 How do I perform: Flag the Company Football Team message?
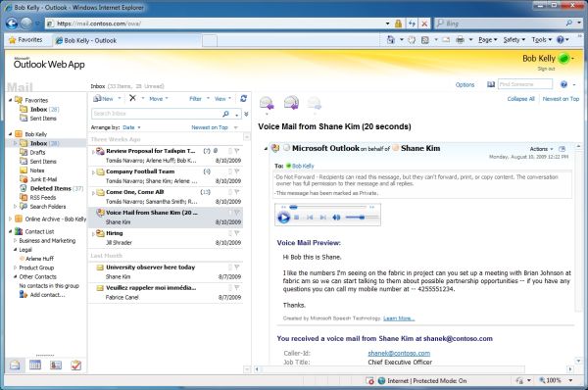236,171
